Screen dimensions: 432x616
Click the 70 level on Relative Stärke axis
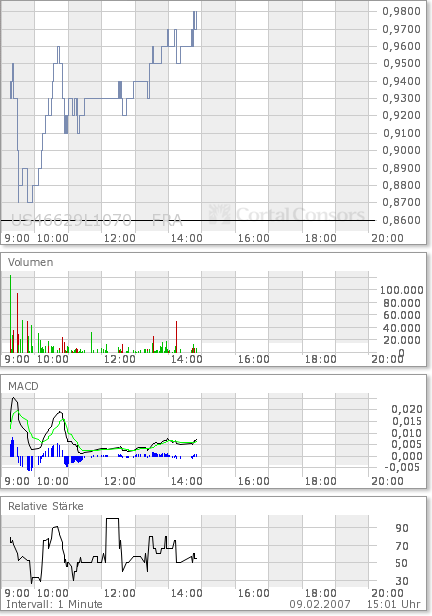(x=402, y=546)
